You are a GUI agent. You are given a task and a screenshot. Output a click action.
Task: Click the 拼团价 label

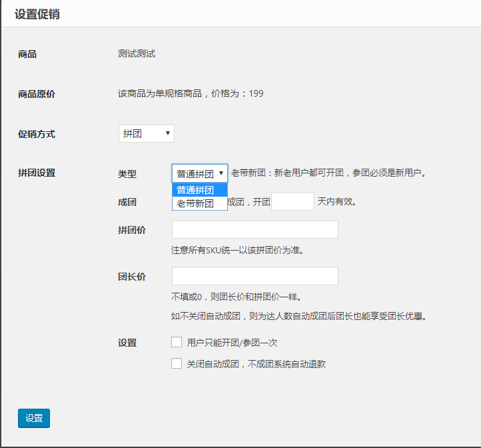[132, 230]
